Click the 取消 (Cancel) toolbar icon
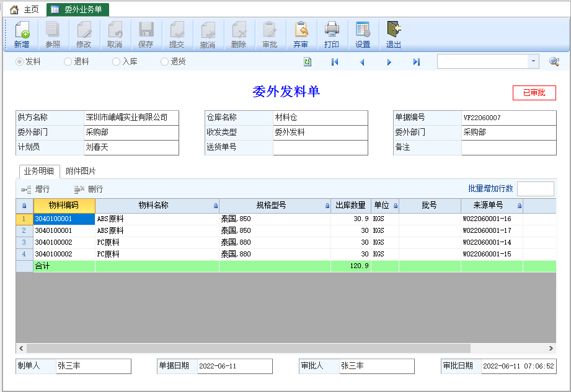 point(115,34)
